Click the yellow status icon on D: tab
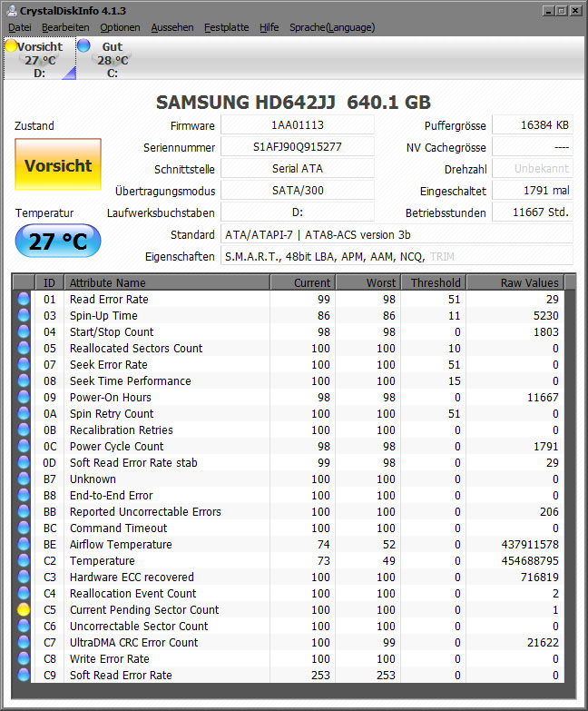This screenshot has width=588, height=711. pos(10,45)
